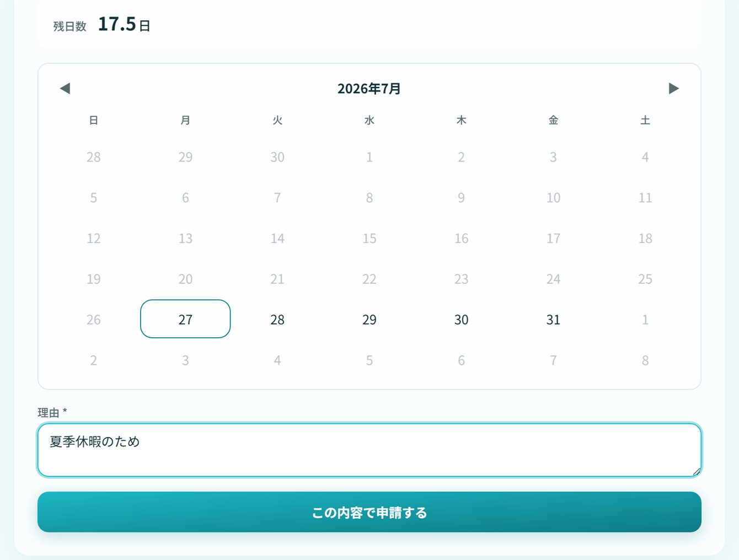Click greyed-out date 25 Saturday
Image resolution: width=739 pixels, height=560 pixels.
click(645, 279)
